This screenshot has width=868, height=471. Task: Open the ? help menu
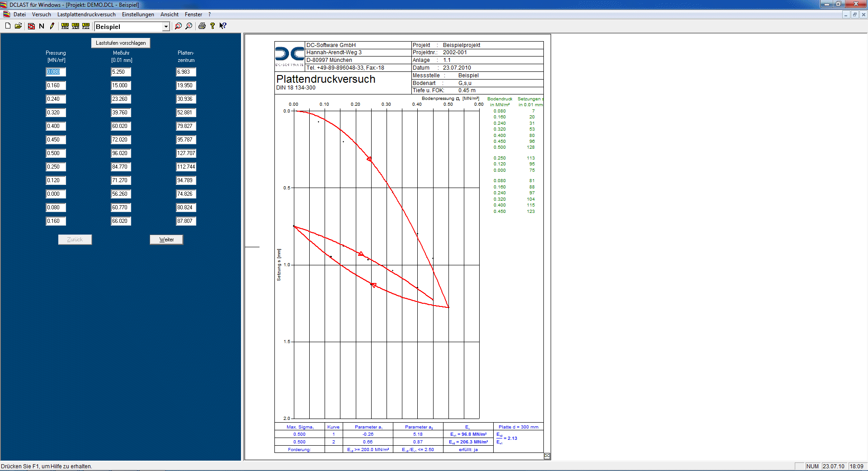point(209,14)
